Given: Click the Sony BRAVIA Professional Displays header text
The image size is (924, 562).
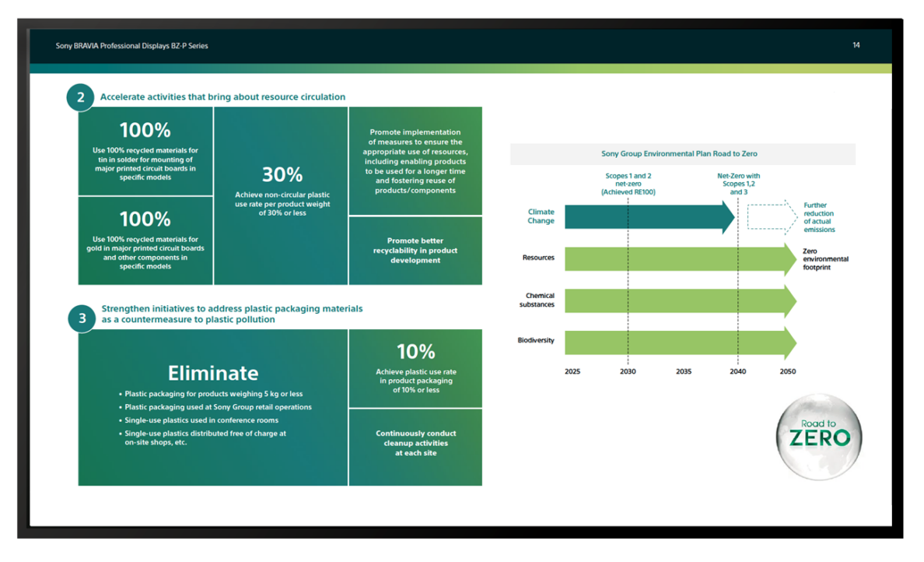Looking at the screenshot, I should pyautogui.click(x=131, y=46).
